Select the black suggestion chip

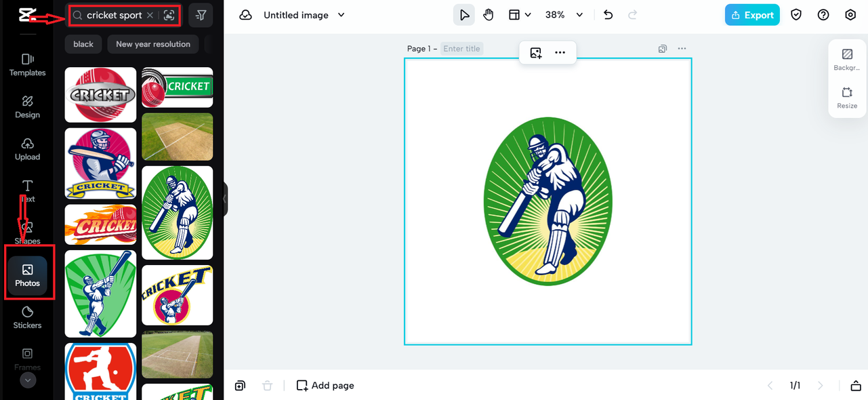tap(83, 44)
